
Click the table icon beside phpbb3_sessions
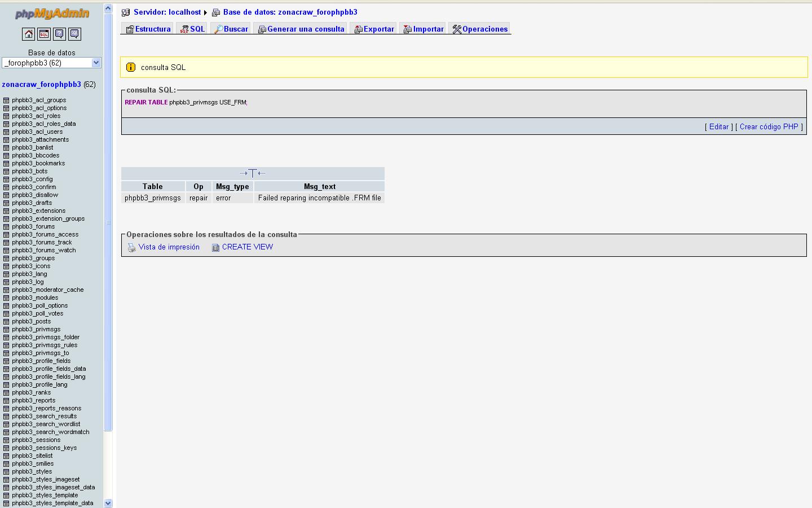(x=6, y=440)
